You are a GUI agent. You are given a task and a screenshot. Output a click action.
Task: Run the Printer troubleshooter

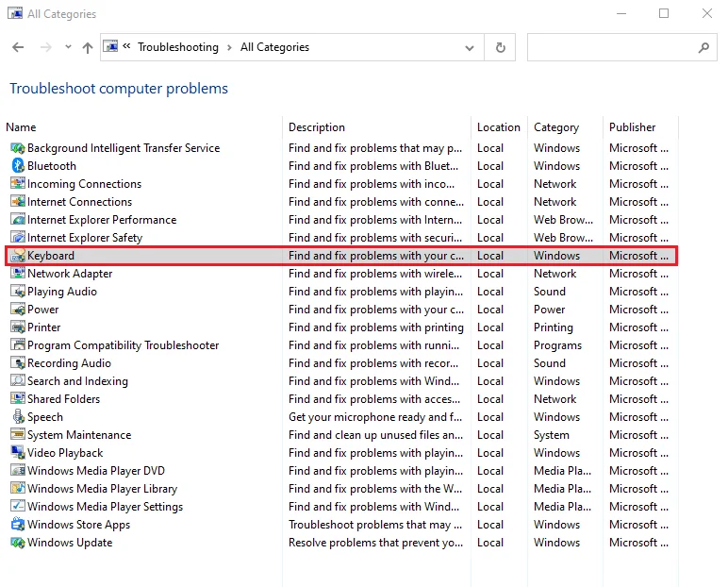click(x=43, y=327)
